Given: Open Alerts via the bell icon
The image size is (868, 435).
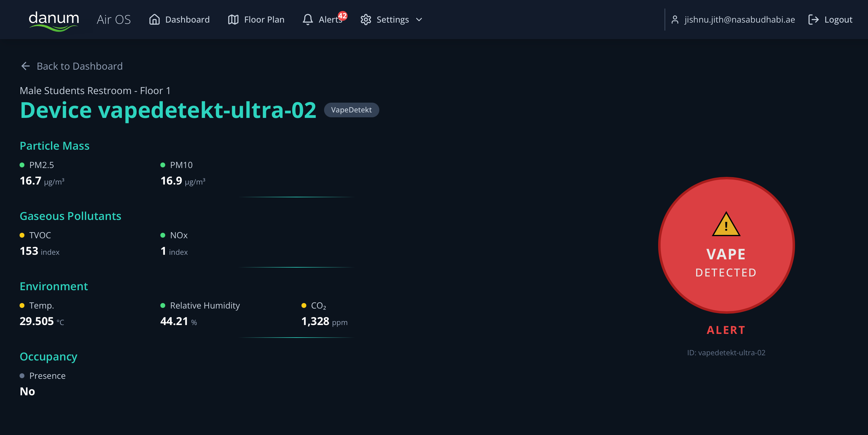Looking at the screenshot, I should 308,20.
